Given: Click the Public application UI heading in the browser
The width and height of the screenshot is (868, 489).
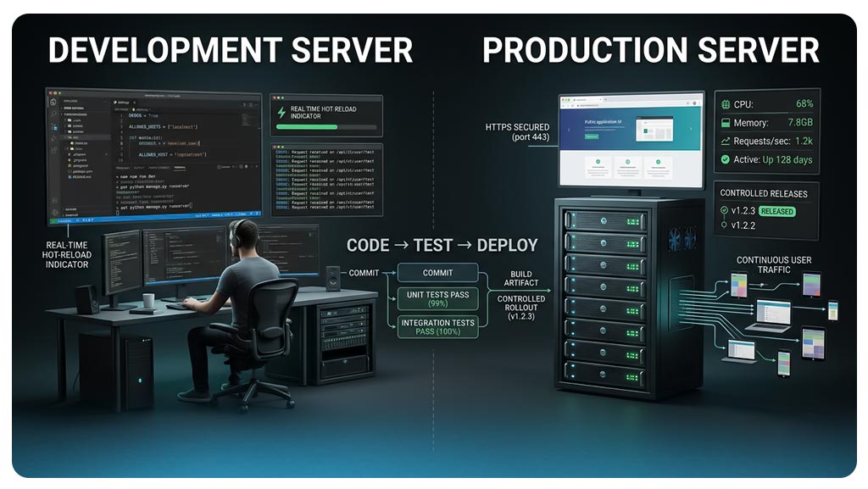Looking at the screenshot, I should pyautogui.click(x=603, y=122).
